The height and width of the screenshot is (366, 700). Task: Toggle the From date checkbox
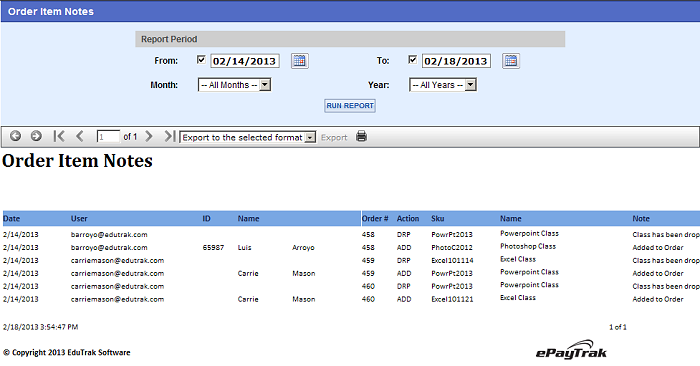pos(201,59)
